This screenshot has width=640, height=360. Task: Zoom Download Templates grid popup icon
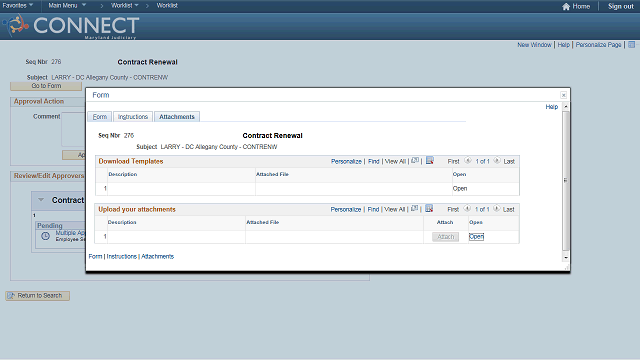pyautogui.click(x=415, y=161)
